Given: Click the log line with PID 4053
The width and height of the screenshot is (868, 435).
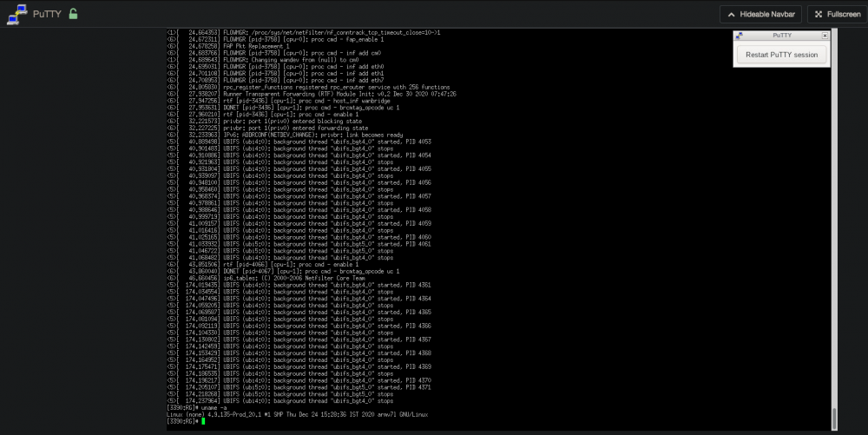Looking at the screenshot, I should tap(299, 142).
